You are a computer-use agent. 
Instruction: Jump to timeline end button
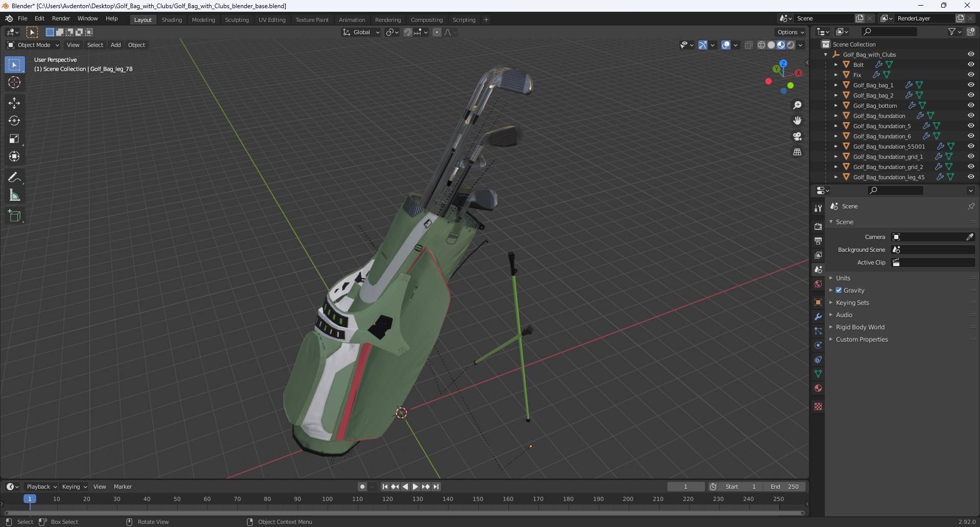[436, 487]
